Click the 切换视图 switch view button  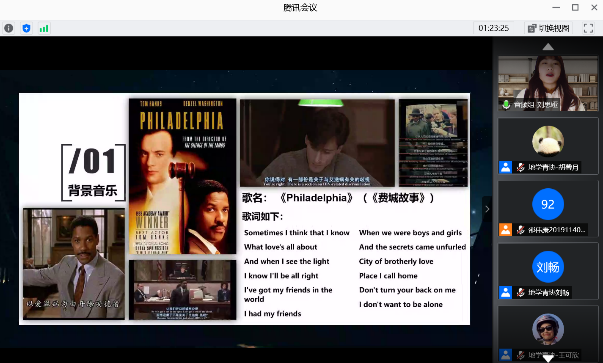pyautogui.click(x=549, y=28)
